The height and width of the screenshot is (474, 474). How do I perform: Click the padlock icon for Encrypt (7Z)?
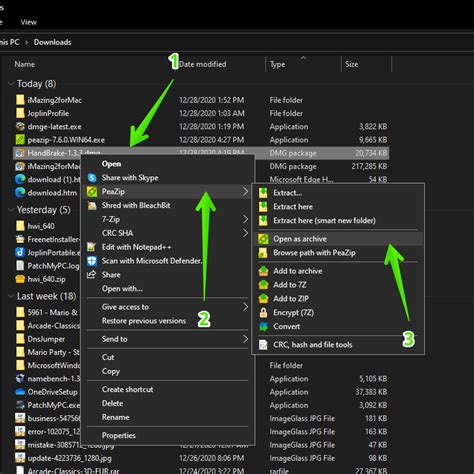click(263, 313)
